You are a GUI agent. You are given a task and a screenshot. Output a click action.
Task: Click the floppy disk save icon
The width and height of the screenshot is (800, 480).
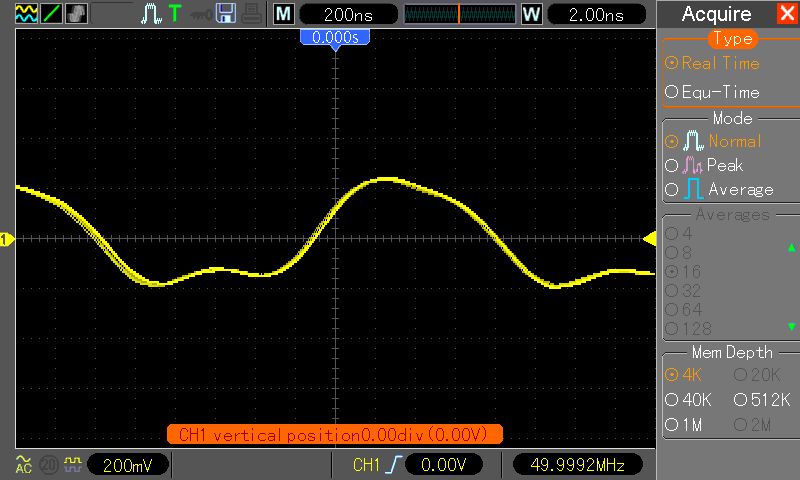pos(226,13)
